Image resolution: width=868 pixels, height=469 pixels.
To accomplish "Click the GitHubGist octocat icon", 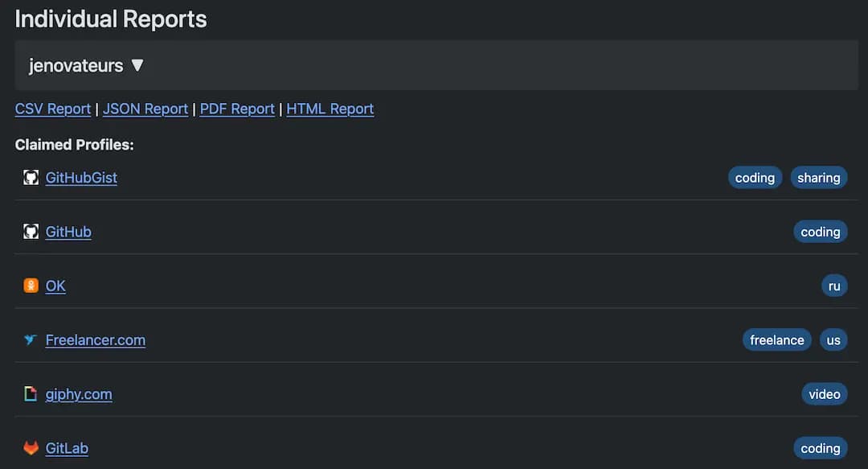I will 31,178.
